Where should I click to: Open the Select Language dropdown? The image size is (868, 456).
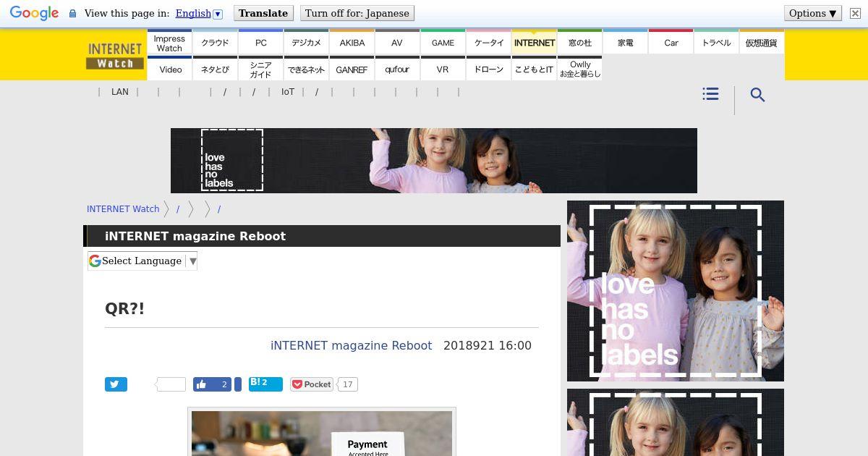pyautogui.click(x=142, y=261)
